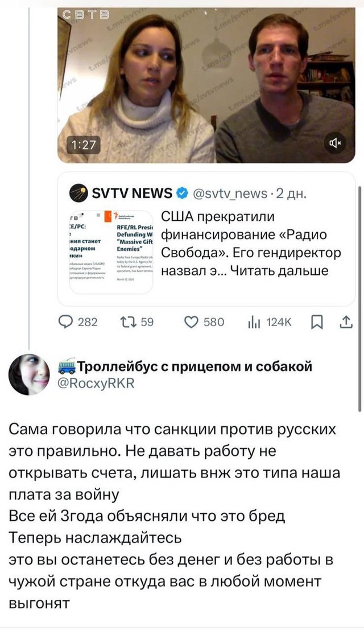Open the @RocxyRKR handle link
Viewport: 364px width, 630px height.
tap(96, 383)
